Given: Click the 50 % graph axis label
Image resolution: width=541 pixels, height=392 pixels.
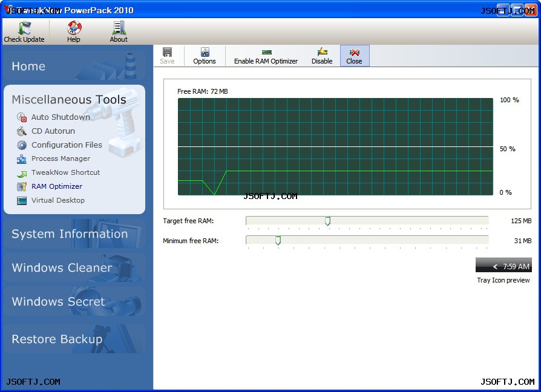Looking at the screenshot, I should coord(508,149).
